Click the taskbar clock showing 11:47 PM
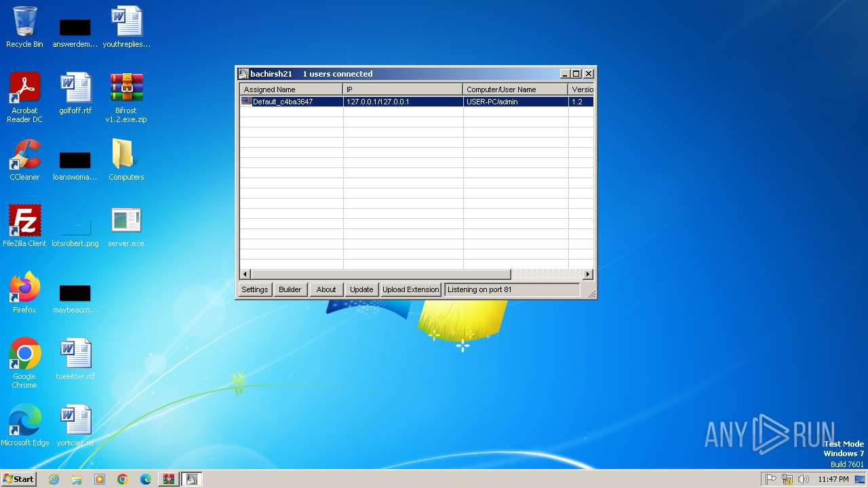This screenshot has height=488, width=868. coord(833,479)
